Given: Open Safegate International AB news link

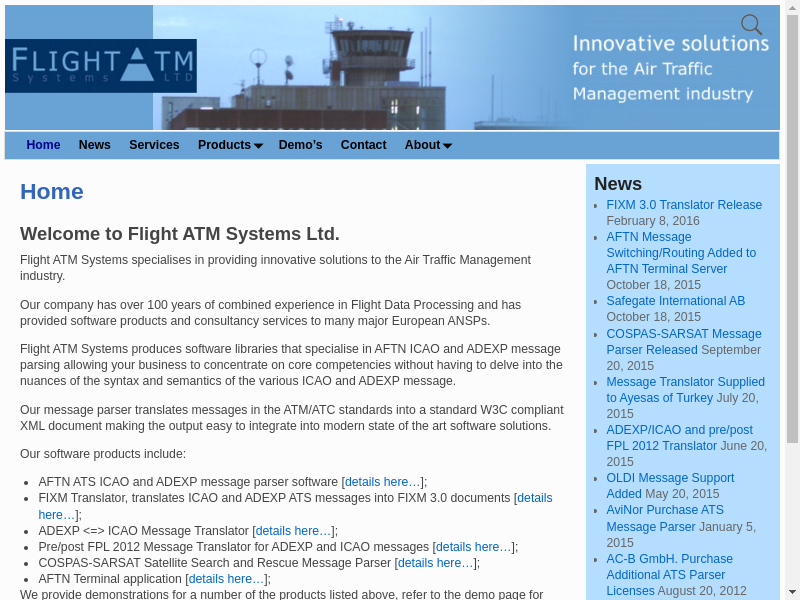Looking at the screenshot, I should pyautogui.click(x=675, y=301).
